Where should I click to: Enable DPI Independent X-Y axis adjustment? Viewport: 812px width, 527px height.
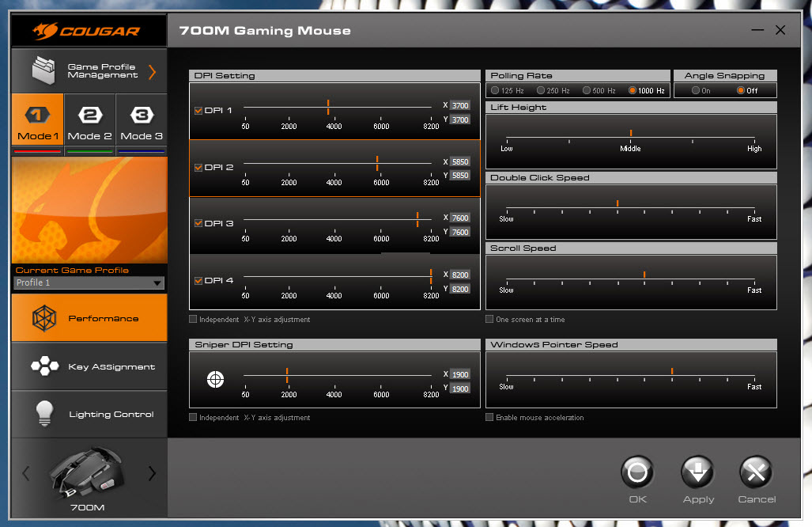[x=193, y=319]
